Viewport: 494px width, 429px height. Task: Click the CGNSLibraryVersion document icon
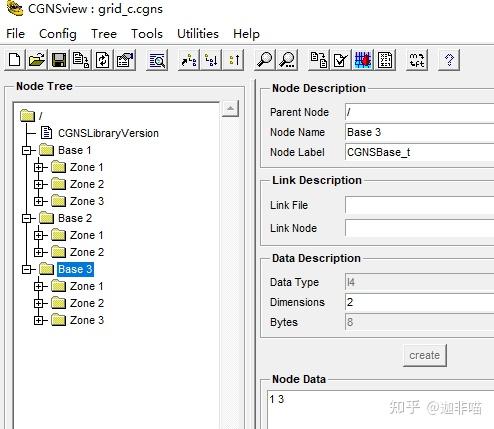coord(46,133)
